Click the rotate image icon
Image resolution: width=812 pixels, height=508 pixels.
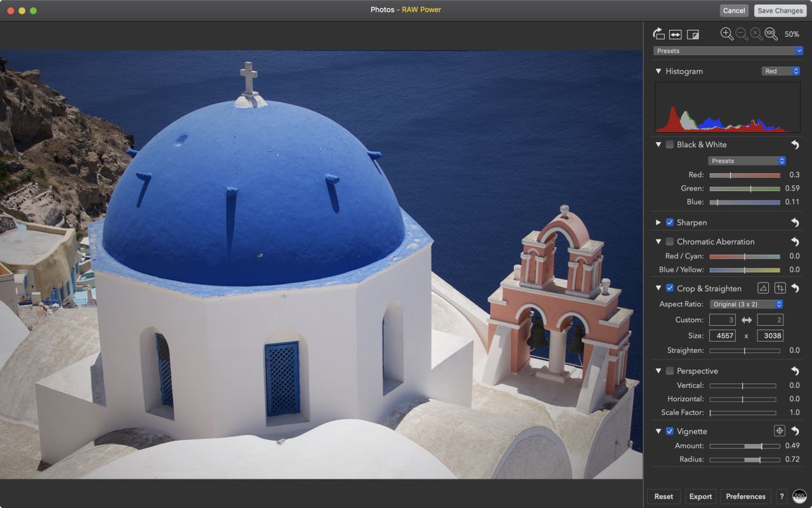point(658,34)
